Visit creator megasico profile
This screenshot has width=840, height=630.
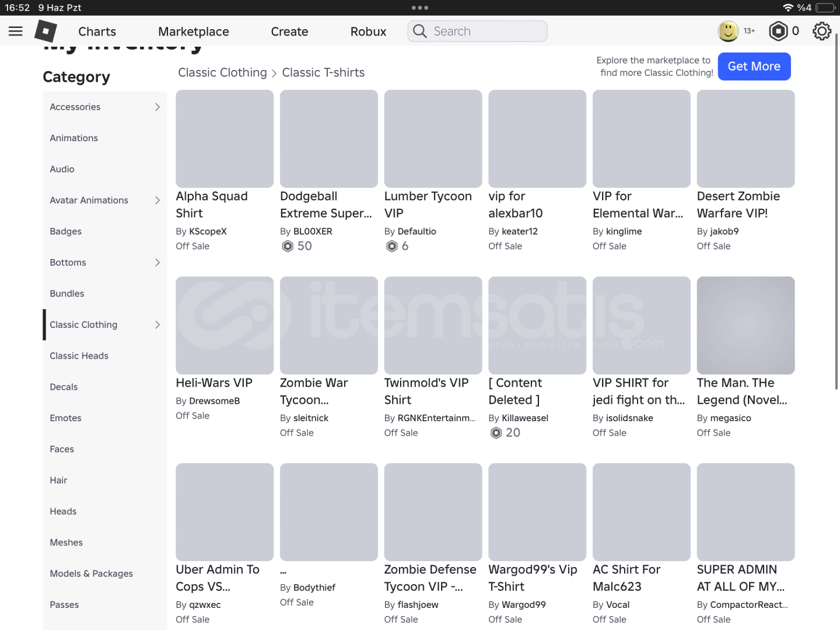point(731,418)
